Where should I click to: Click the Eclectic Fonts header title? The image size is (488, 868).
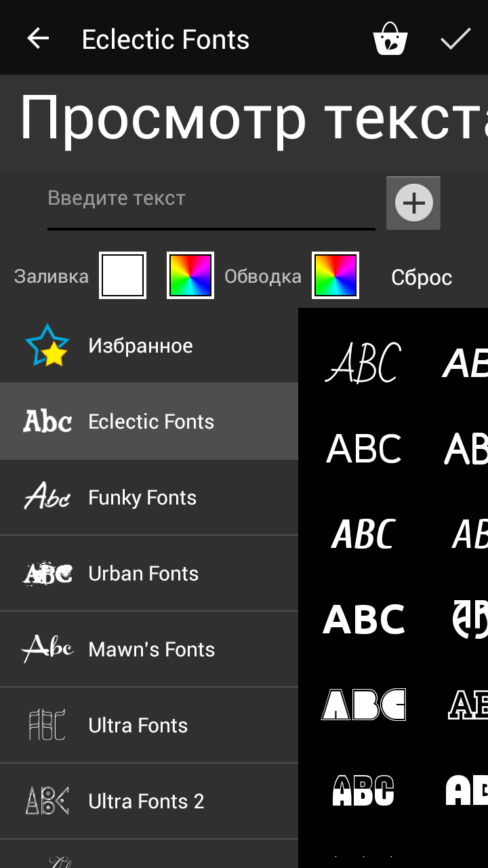[165, 39]
